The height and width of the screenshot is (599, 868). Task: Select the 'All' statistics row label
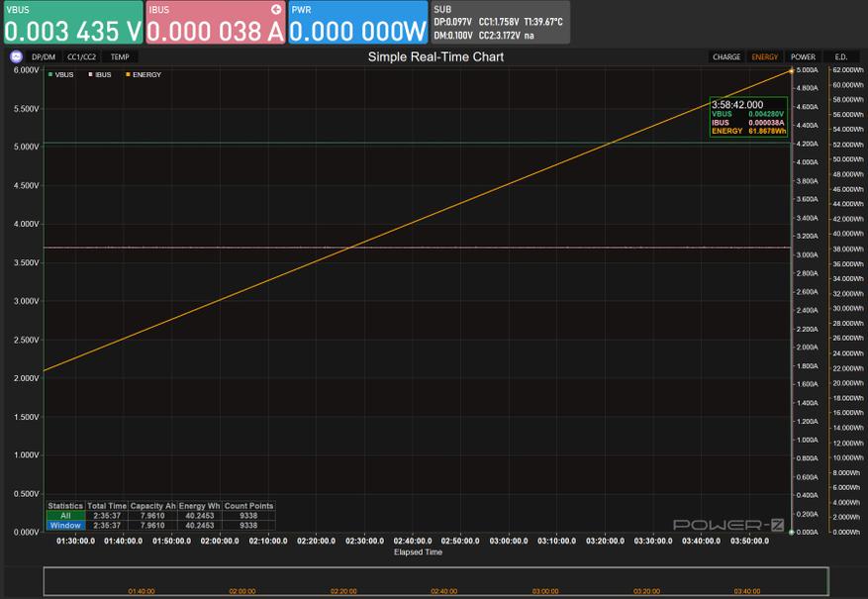pyautogui.click(x=65, y=516)
